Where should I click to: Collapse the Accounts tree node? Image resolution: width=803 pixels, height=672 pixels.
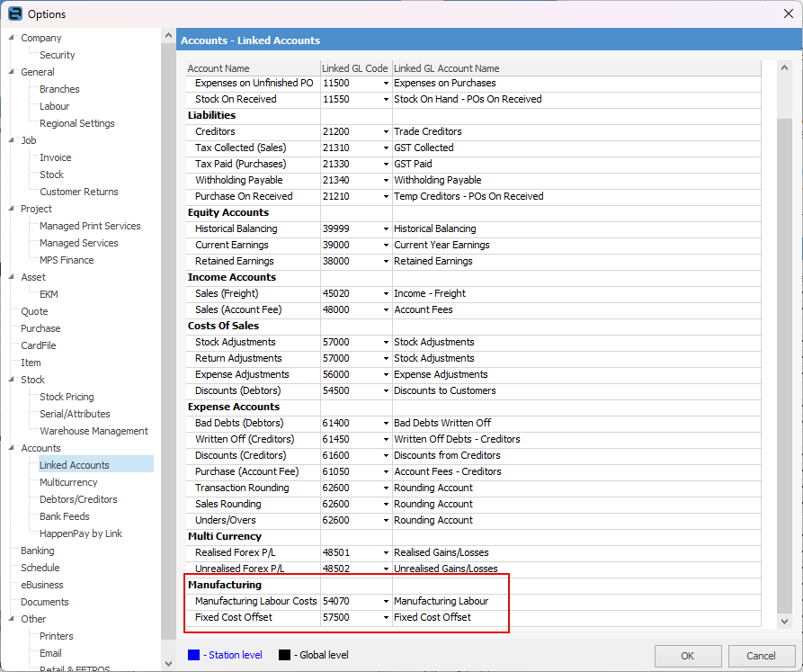pos(12,448)
